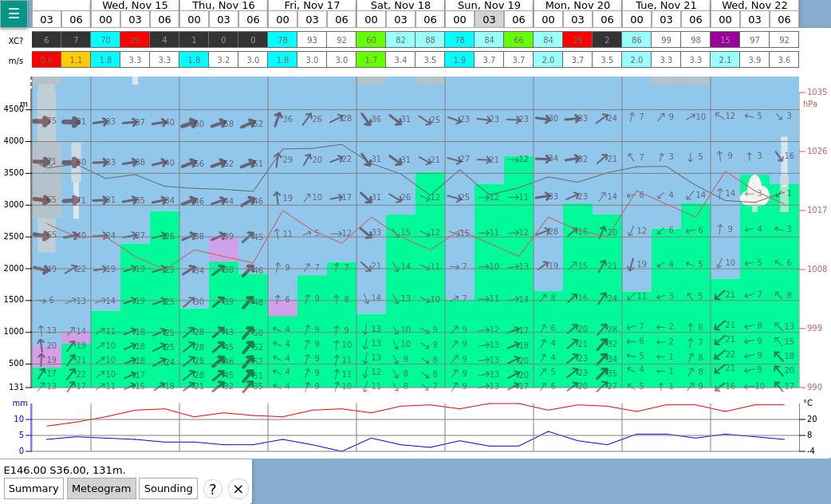Click the red XC cell showing 26

pos(135,40)
